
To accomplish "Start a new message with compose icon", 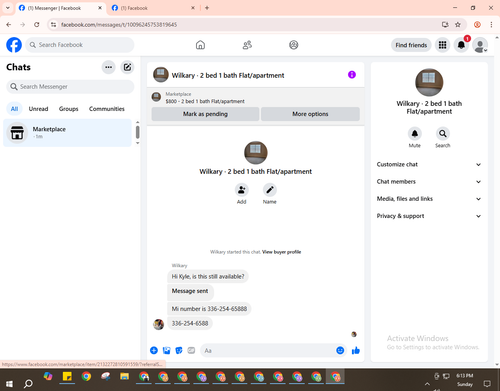I will click(127, 67).
